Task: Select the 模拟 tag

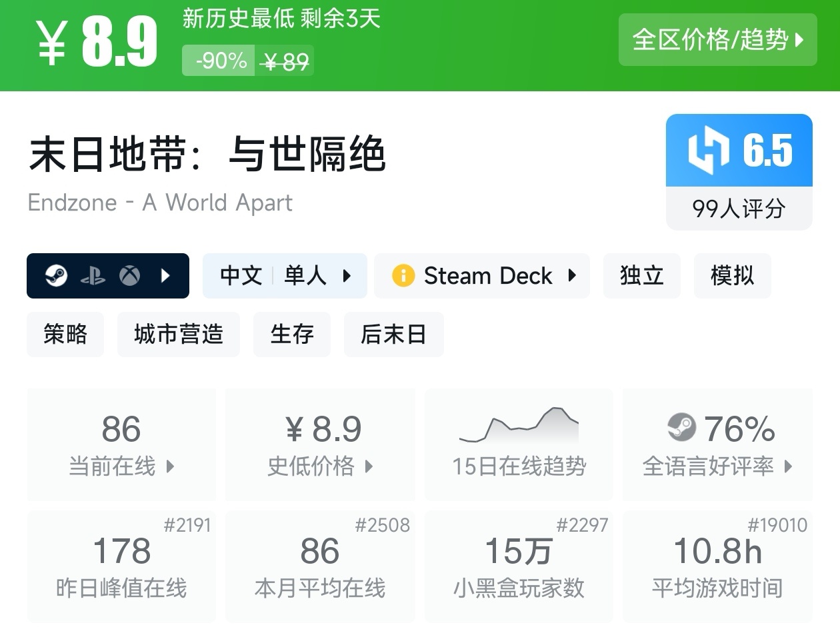Action: point(732,275)
